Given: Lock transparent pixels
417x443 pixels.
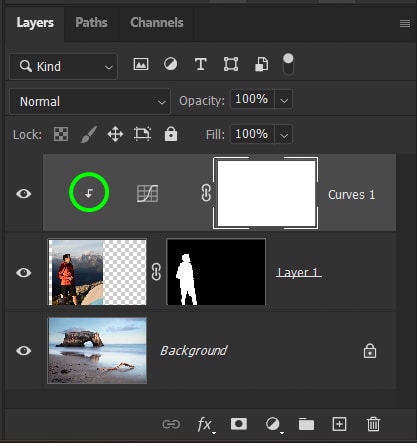Looking at the screenshot, I should 61,134.
